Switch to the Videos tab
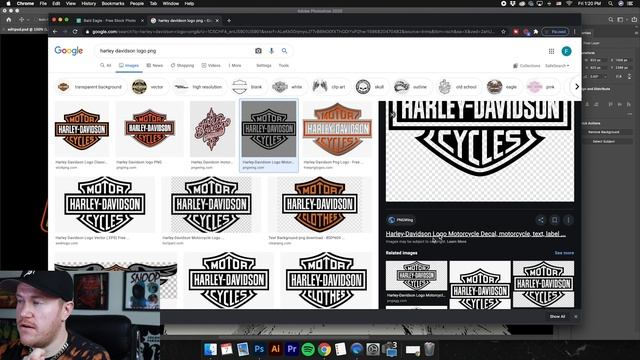This screenshot has height=360, width=640. pyautogui.click(x=211, y=65)
